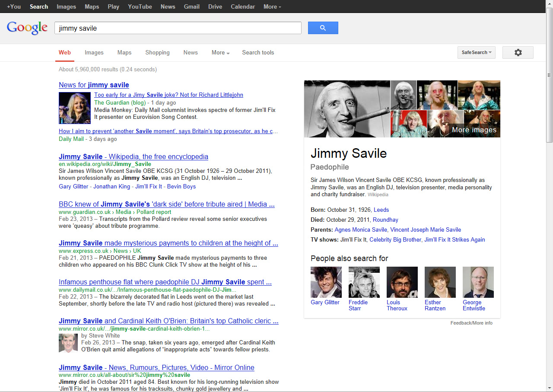Expand the More dropdown beside the News tab
Screen dimensions: 553x392
[x=220, y=53]
